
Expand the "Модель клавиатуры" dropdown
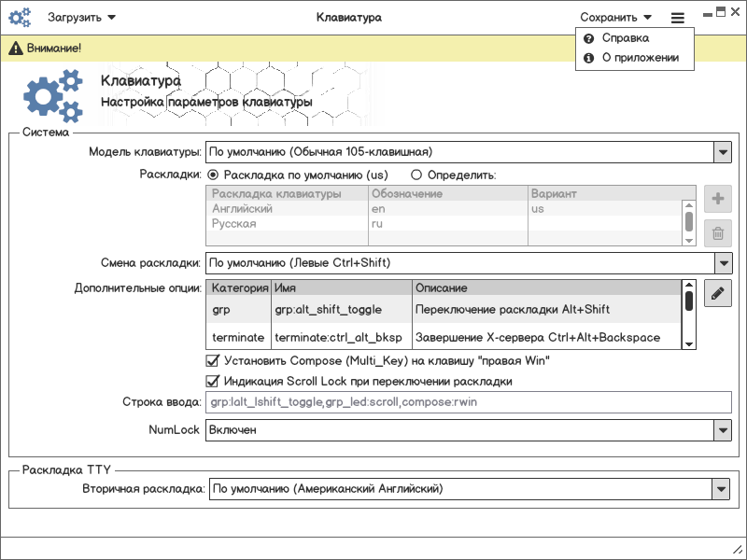point(722,152)
